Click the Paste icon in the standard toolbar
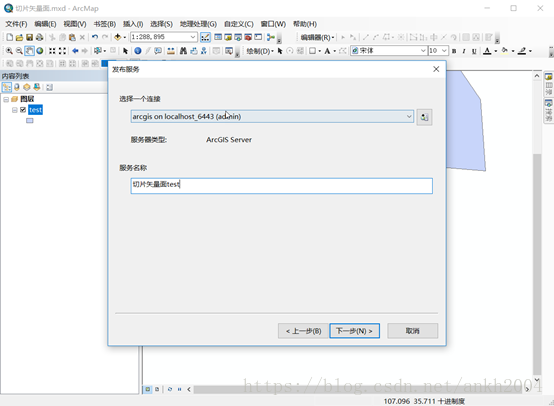The width and height of the screenshot is (554, 406). 72,37
